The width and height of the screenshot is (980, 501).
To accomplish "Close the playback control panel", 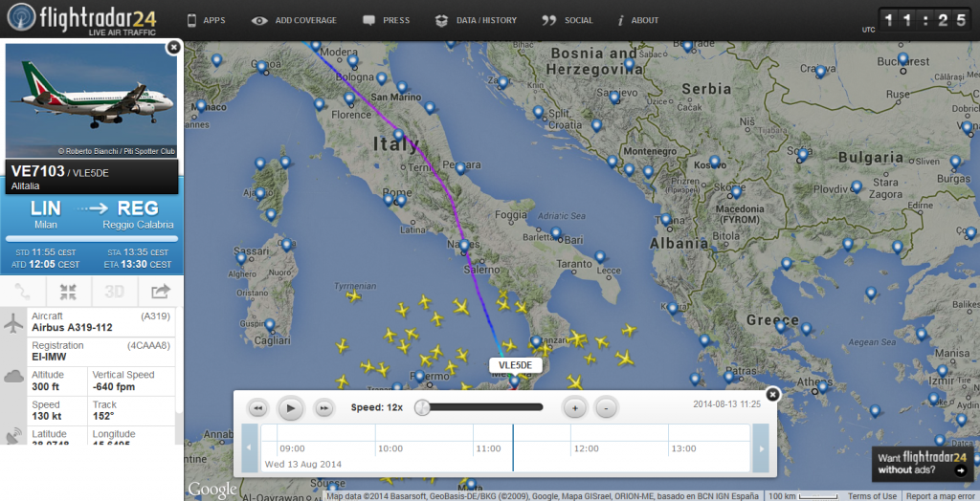I will [772, 394].
